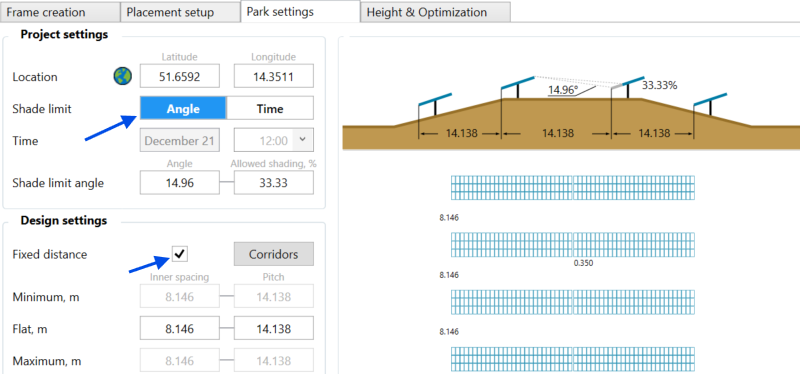Click the December 21 date field

[180, 140]
